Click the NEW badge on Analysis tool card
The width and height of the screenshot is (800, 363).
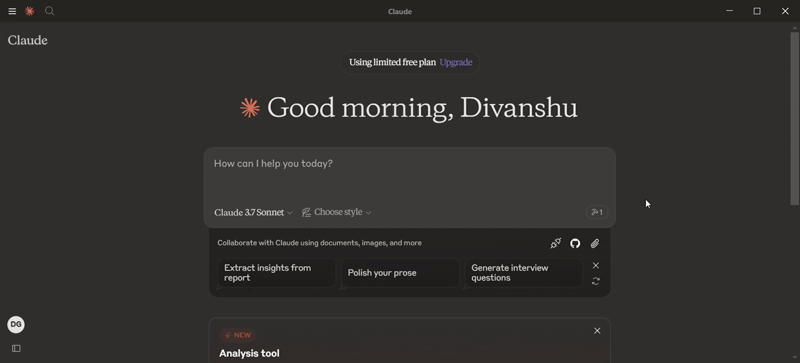pyautogui.click(x=238, y=335)
